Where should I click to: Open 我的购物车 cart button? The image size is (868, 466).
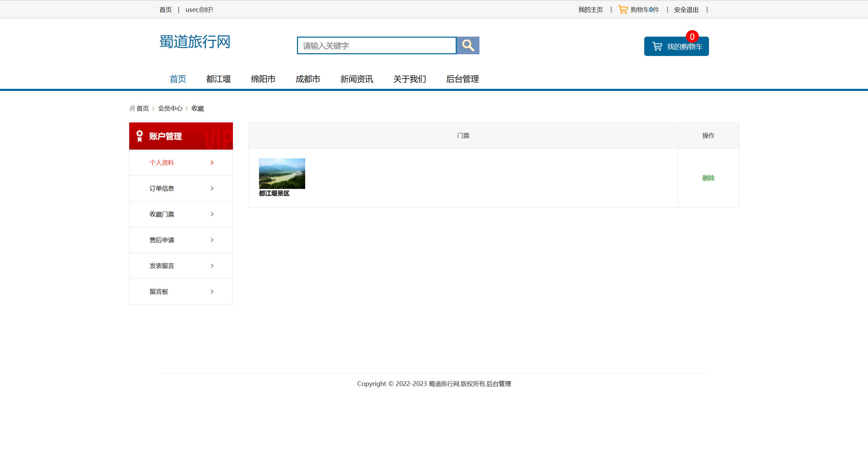(676, 46)
